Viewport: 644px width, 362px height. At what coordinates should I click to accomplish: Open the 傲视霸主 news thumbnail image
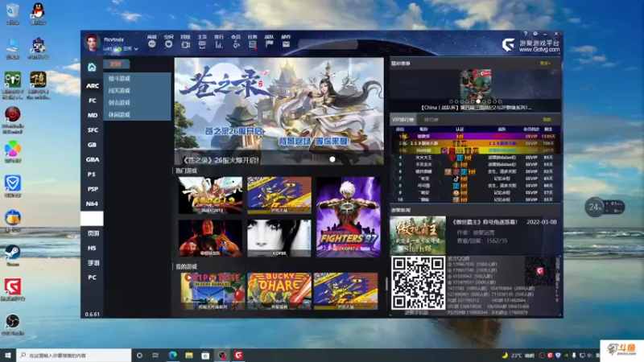point(418,236)
